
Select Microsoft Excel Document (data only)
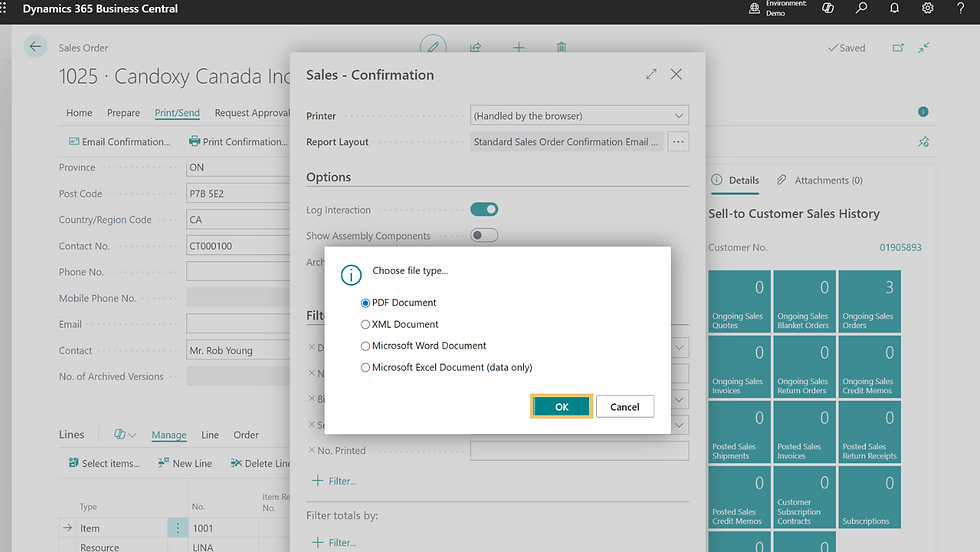[x=365, y=368]
